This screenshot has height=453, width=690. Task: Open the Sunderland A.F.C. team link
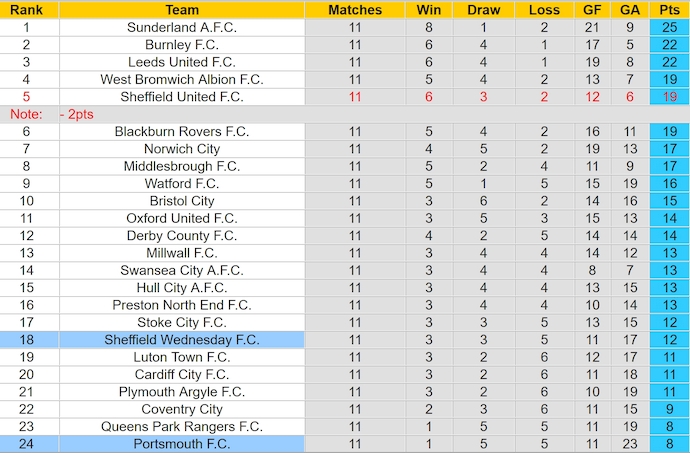(182, 27)
